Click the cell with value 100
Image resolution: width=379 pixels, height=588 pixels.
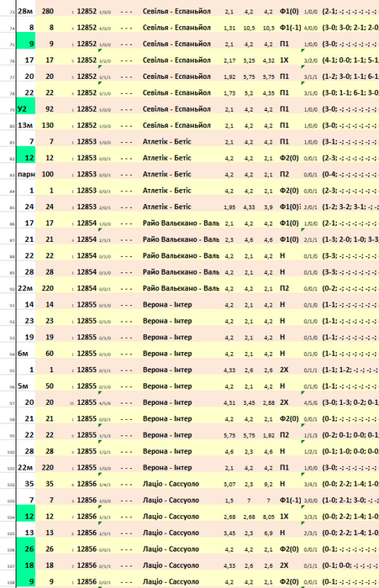tap(48, 175)
